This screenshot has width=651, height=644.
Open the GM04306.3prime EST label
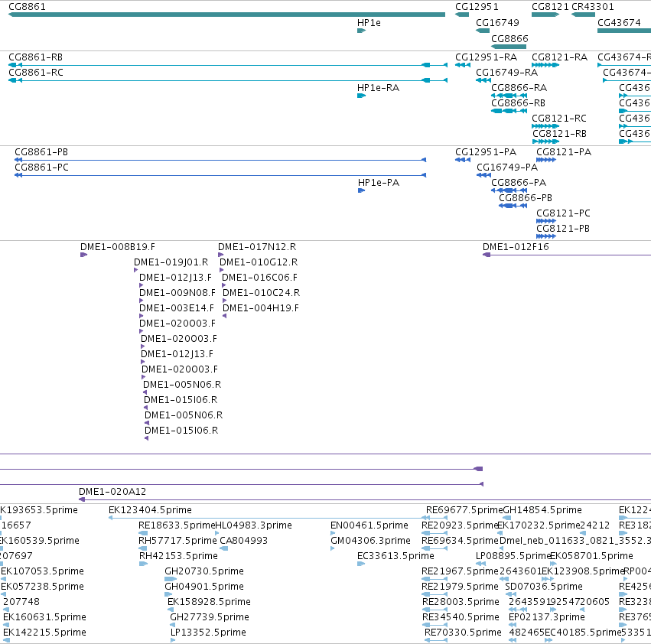[x=370, y=541]
